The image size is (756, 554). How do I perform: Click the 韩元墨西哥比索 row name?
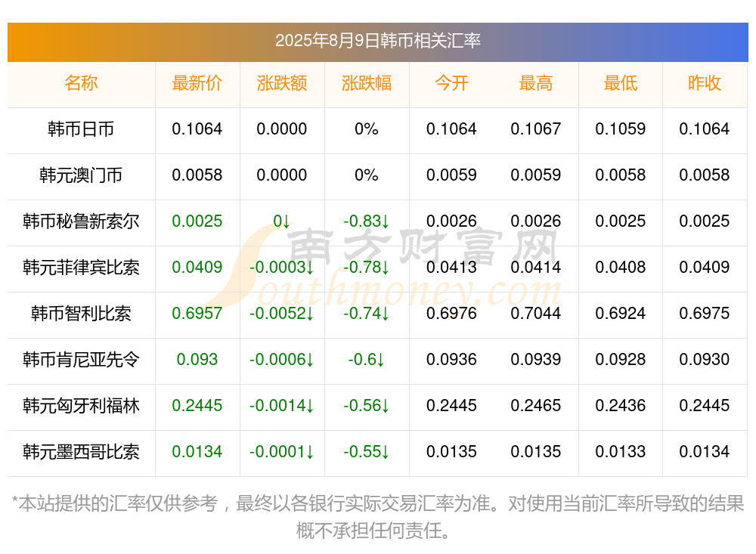(81, 452)
